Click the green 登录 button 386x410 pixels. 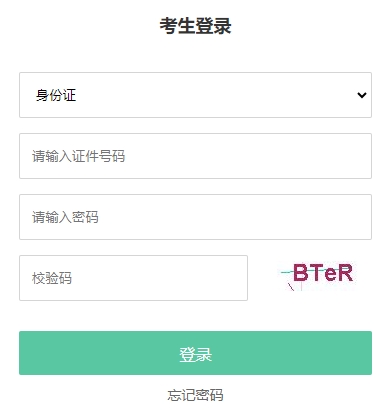[x=195, y=353]
